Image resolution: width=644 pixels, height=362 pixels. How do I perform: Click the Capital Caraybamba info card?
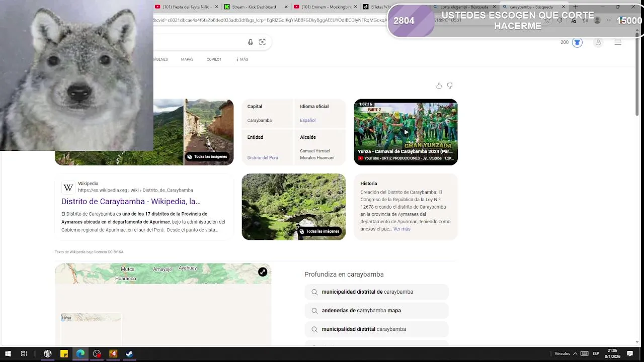coord(267,114)
